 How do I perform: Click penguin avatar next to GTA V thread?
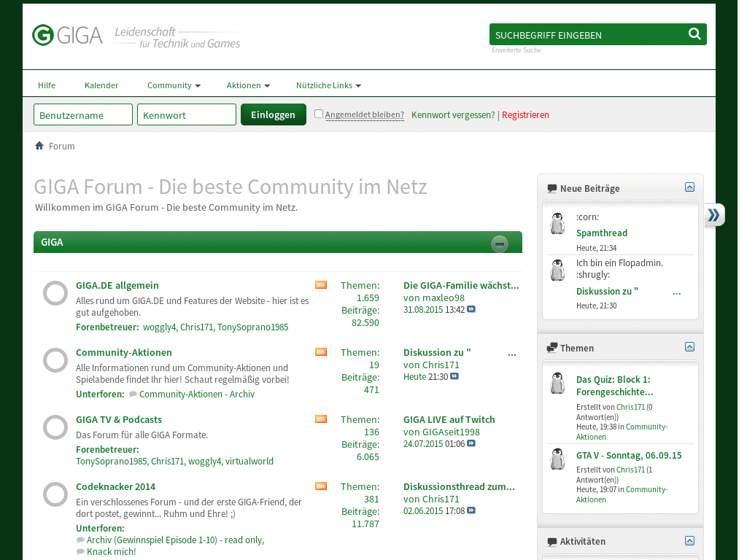coord(557,459)
